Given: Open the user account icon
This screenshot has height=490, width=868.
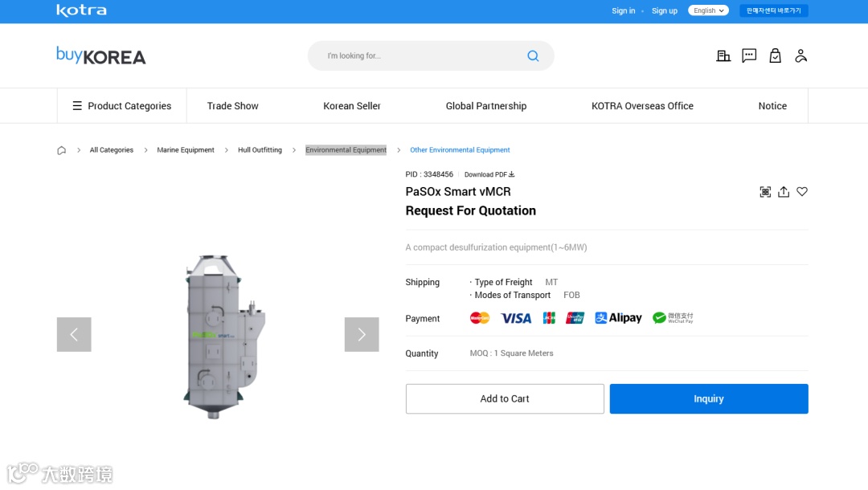Looking at the screenshot, I should (x=800, y=56).
